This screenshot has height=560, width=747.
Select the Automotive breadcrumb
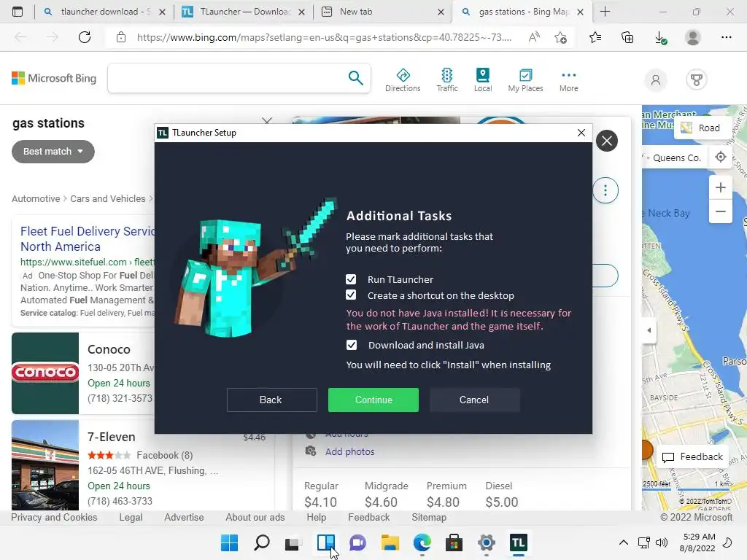(x=36, y=198)
